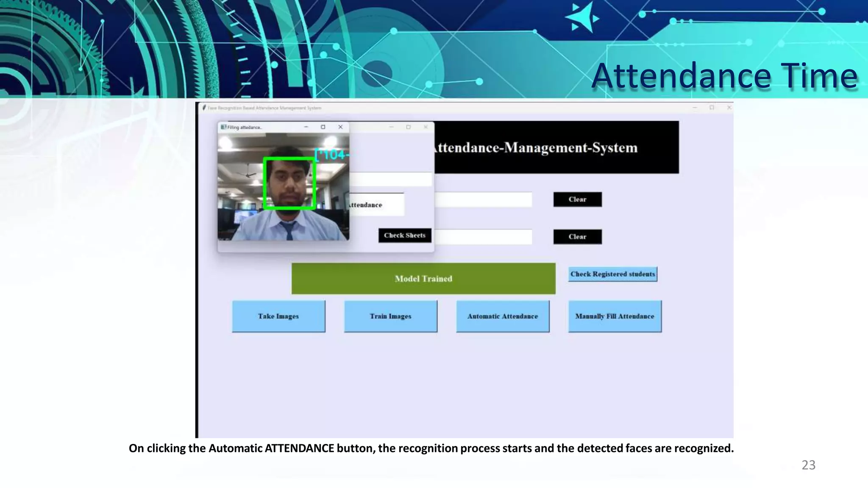Close the Filling attendance webcam window
The image size is (868, 488).
[340, 127]
